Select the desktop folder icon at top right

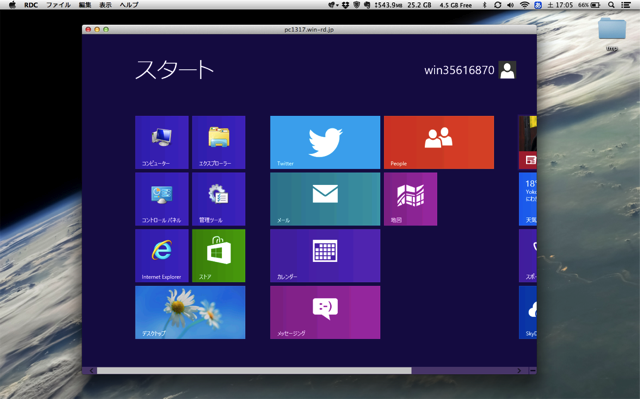pyautogui.click(x=612, y=29)
